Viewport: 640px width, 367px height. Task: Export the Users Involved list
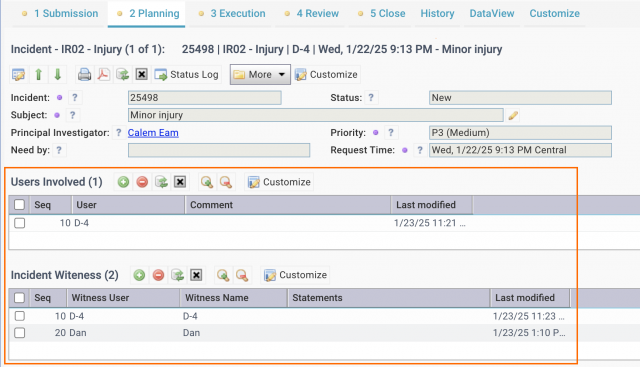pyautogui.click(x=161, y=182)
